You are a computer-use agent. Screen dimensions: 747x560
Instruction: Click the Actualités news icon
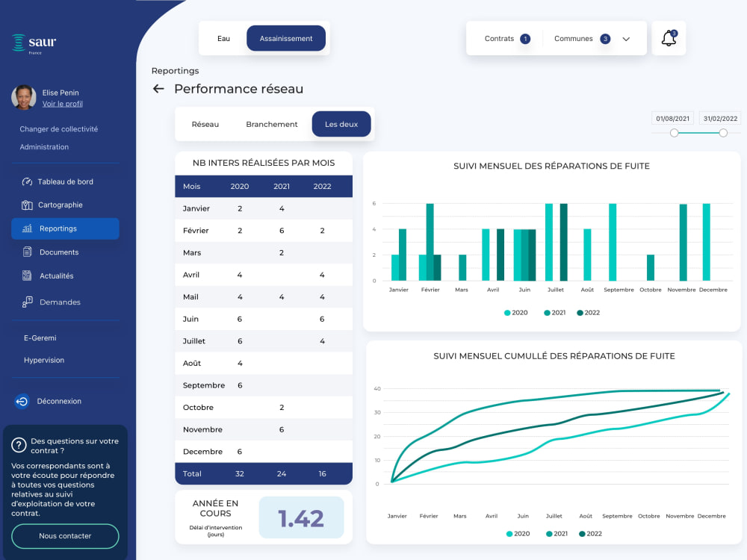tap(27, 276)
